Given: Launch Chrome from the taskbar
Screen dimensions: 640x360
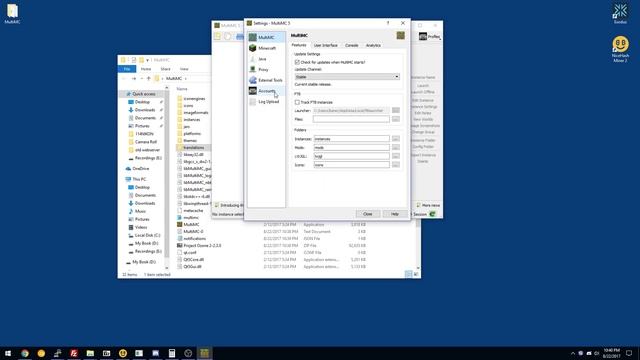Looking at the screenshot, I should 25,353.
